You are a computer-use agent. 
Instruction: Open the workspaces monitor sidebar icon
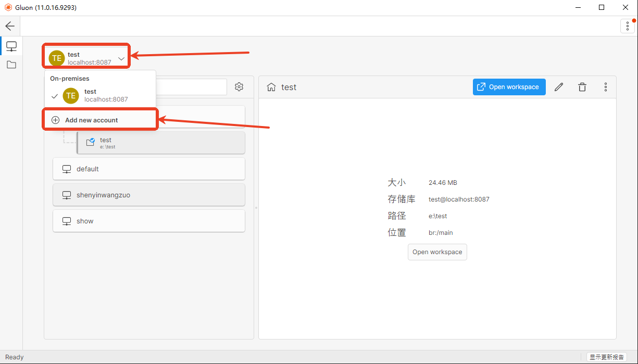(x=11, y=46)
